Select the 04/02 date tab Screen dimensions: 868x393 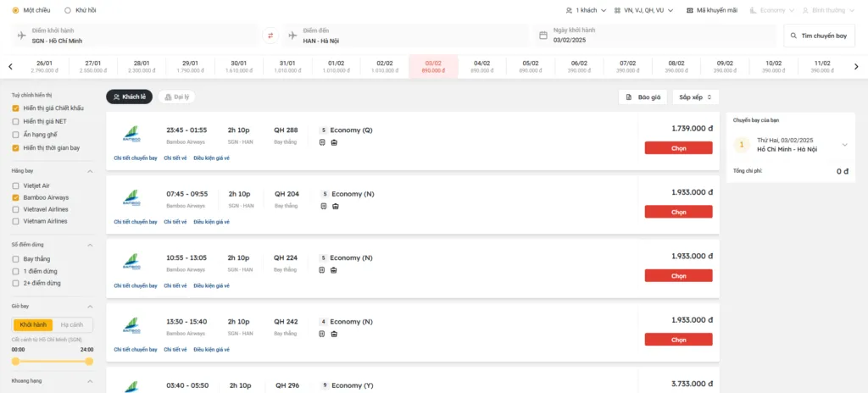point(481,66)
